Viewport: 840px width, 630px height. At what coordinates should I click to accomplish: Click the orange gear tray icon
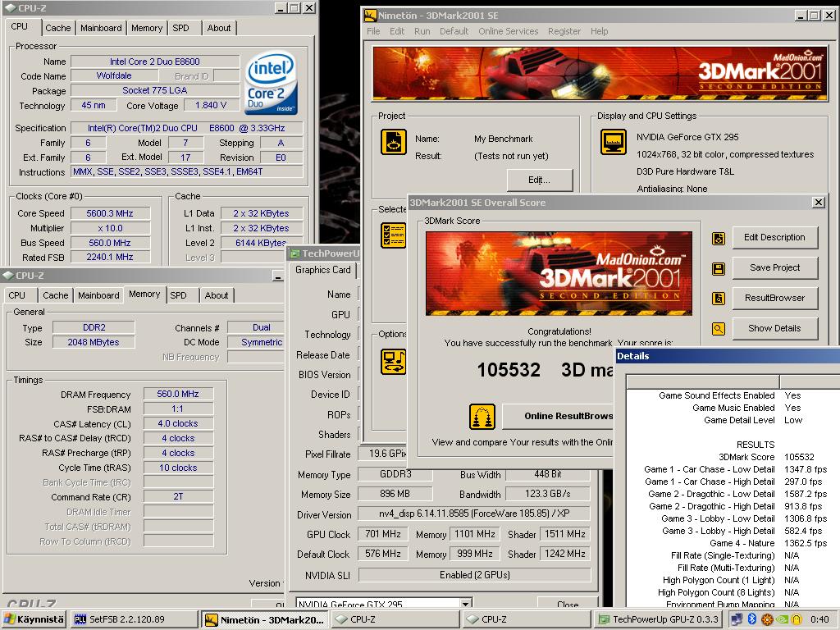[x=767, y=619]
